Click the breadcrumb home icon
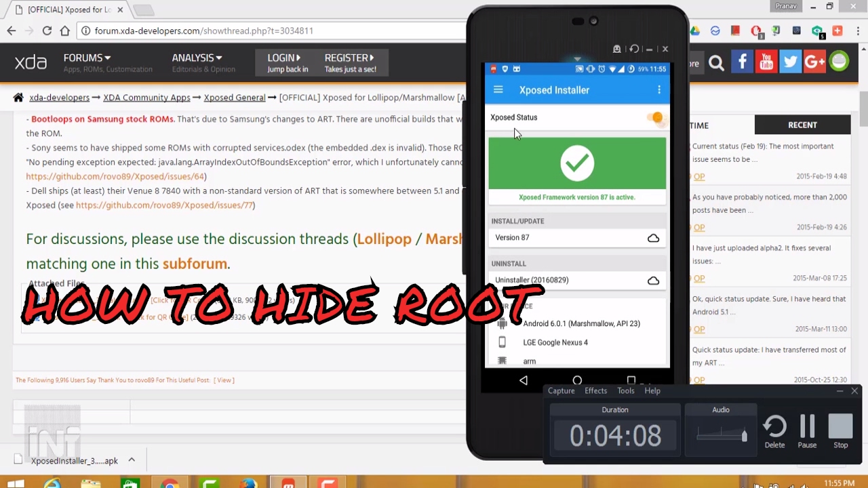Viewport: 868px width, 488px height. point(18,98)
